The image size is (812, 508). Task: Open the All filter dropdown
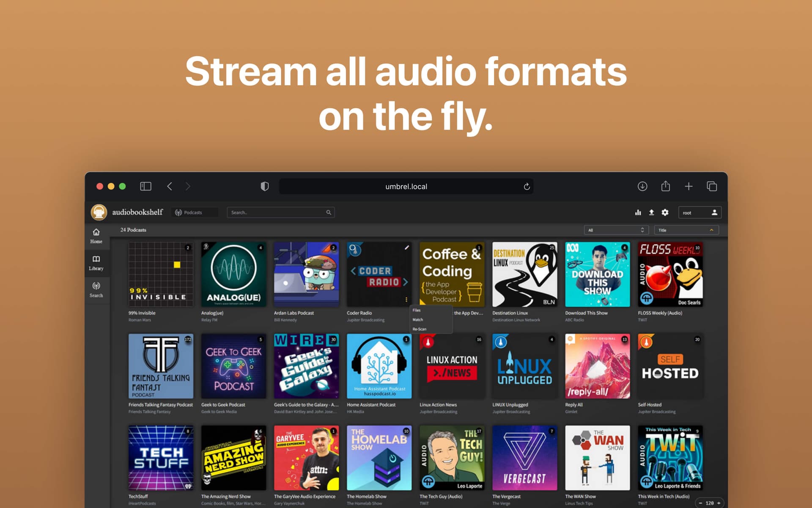tap(616, 230)
